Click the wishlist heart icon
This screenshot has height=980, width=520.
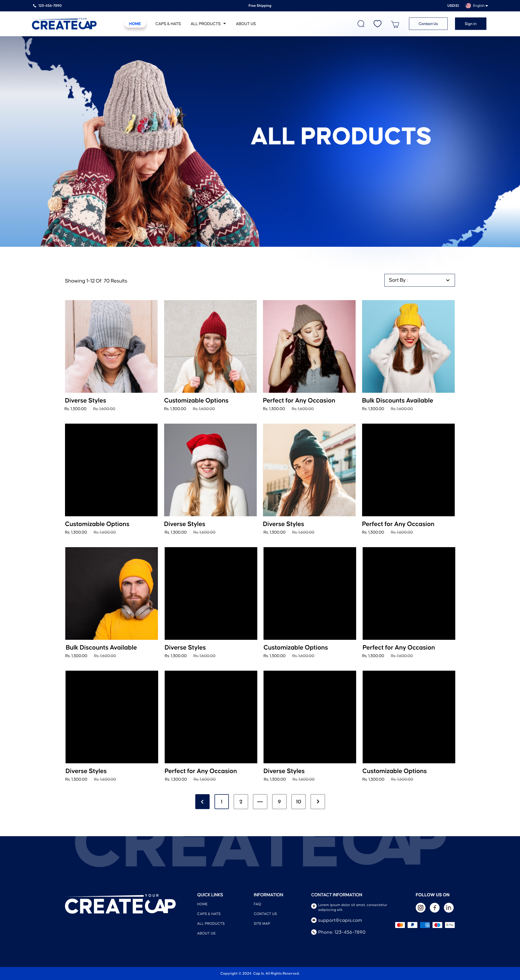(377, 24)
